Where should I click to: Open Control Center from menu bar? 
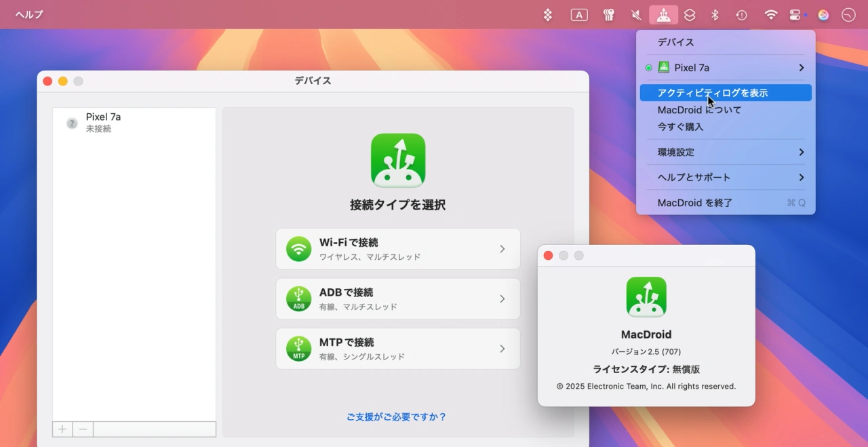tap(795, 15)
